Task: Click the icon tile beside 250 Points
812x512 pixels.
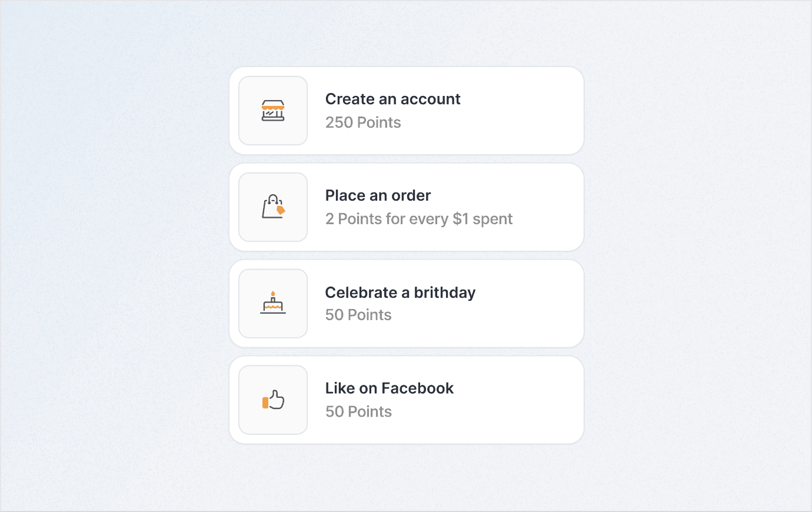Action: pyautogui.click(x=273, y=111)
